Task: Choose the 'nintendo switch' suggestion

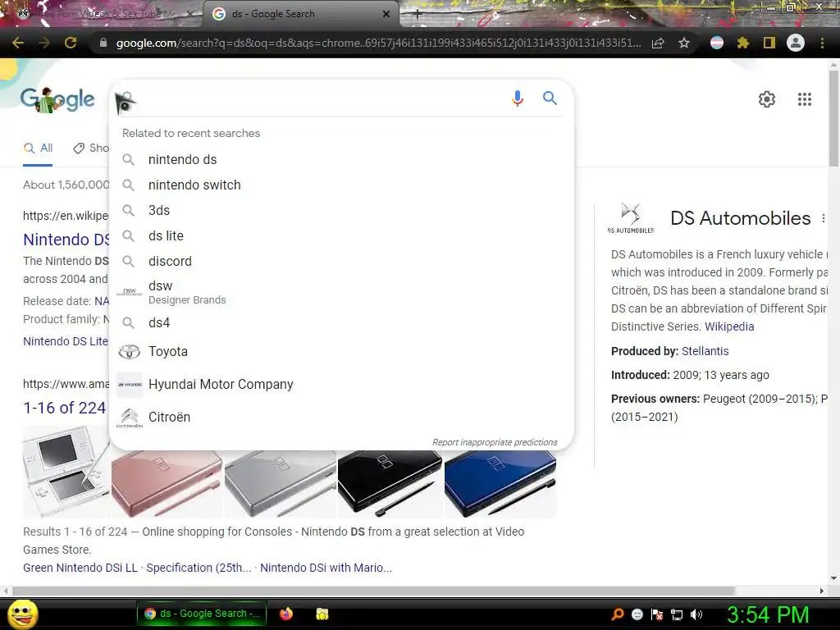Action: point(341,185)
